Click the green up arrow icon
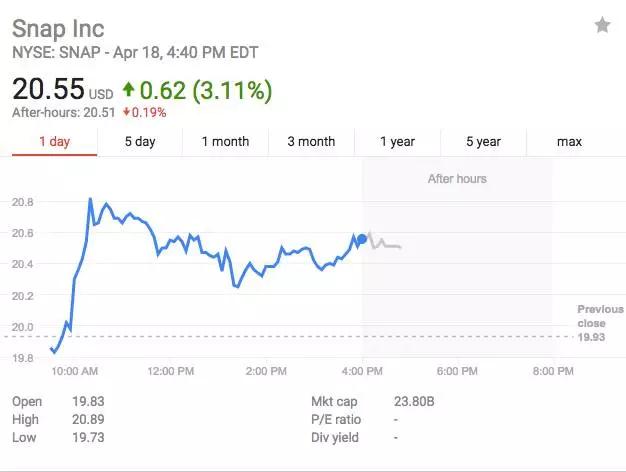 pos(128,89)
